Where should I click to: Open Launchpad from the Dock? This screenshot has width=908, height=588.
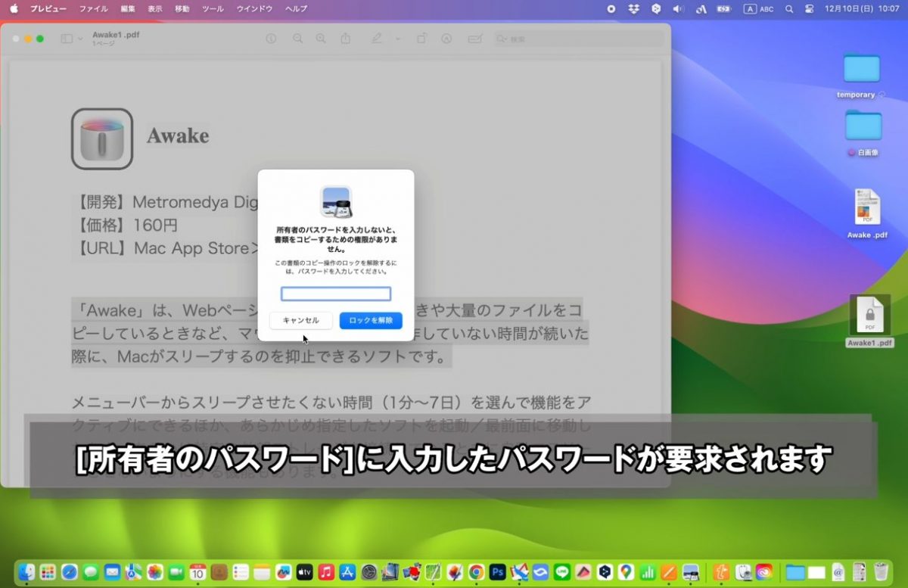[48, 571]
